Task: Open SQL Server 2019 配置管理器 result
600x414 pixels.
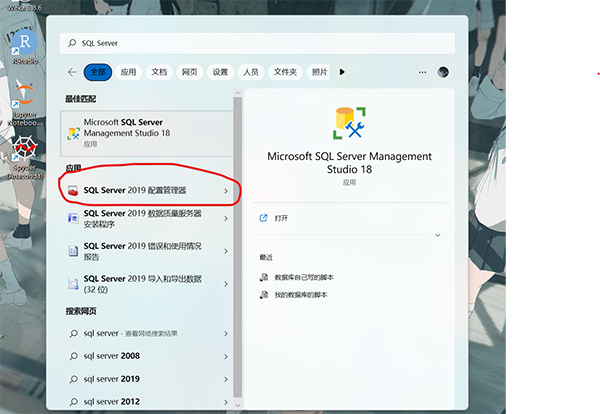Action: pos(147,190)
